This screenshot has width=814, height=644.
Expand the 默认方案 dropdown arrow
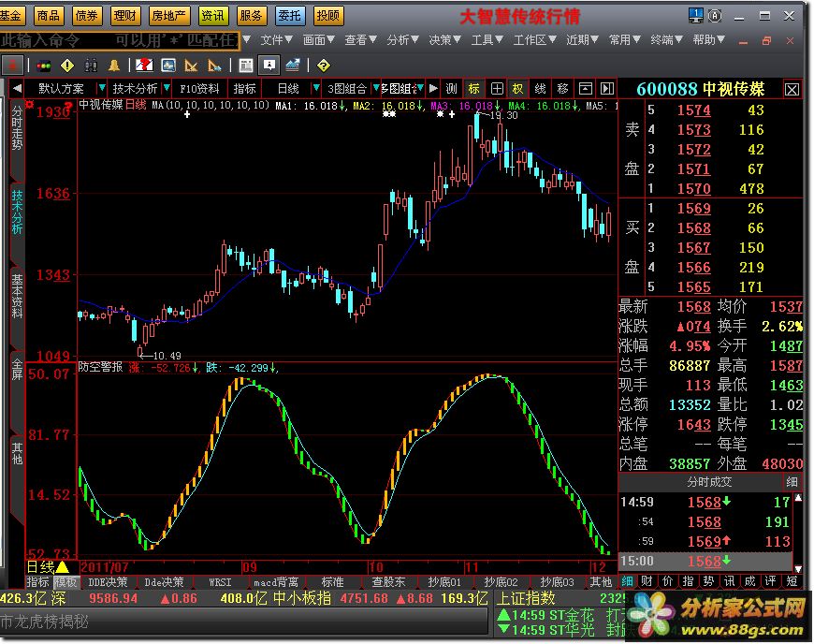coord(102,88)
